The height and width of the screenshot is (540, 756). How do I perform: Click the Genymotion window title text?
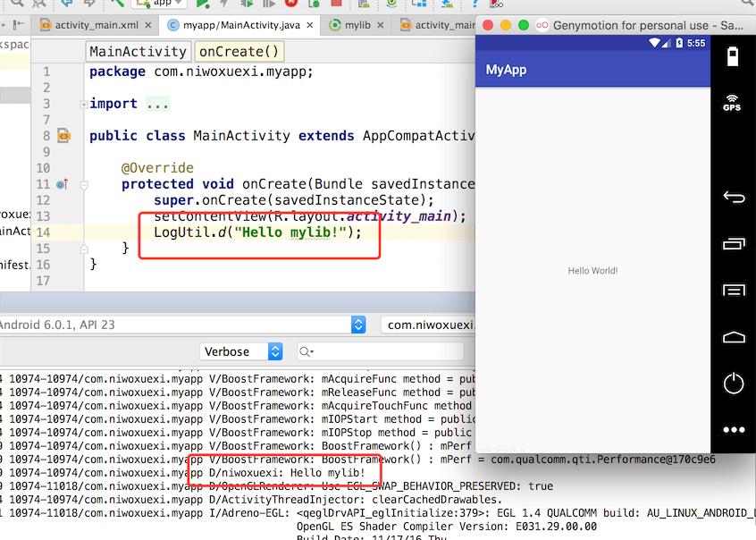[x=649, y=25]
